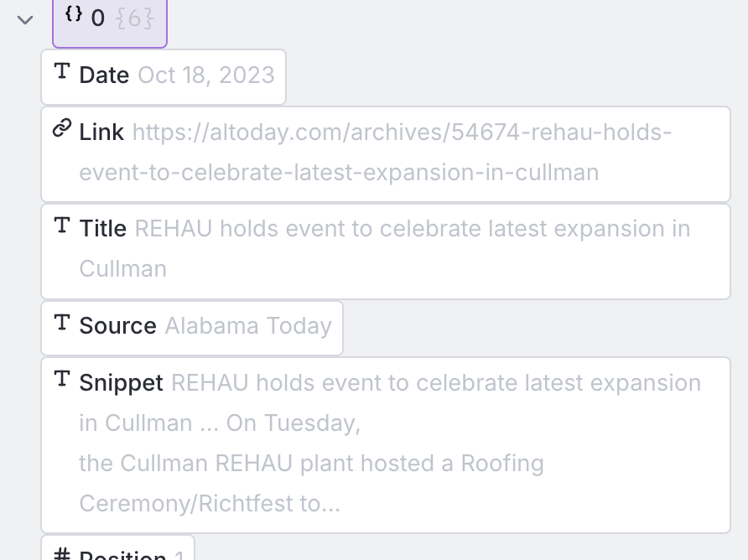Select the Title field label
Viewport: 748px width, 560px height.
tap(103, 229)
